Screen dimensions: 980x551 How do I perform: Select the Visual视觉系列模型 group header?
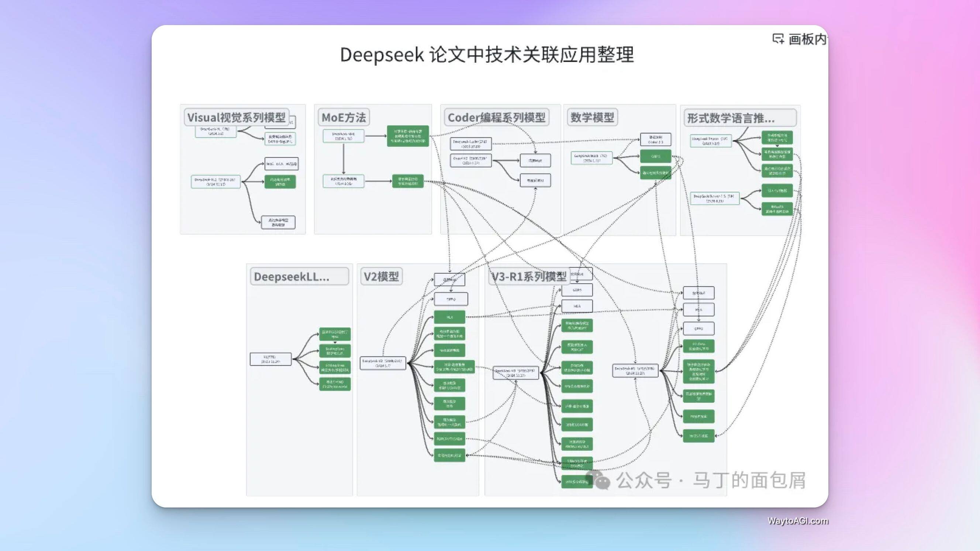coord(236,117)
